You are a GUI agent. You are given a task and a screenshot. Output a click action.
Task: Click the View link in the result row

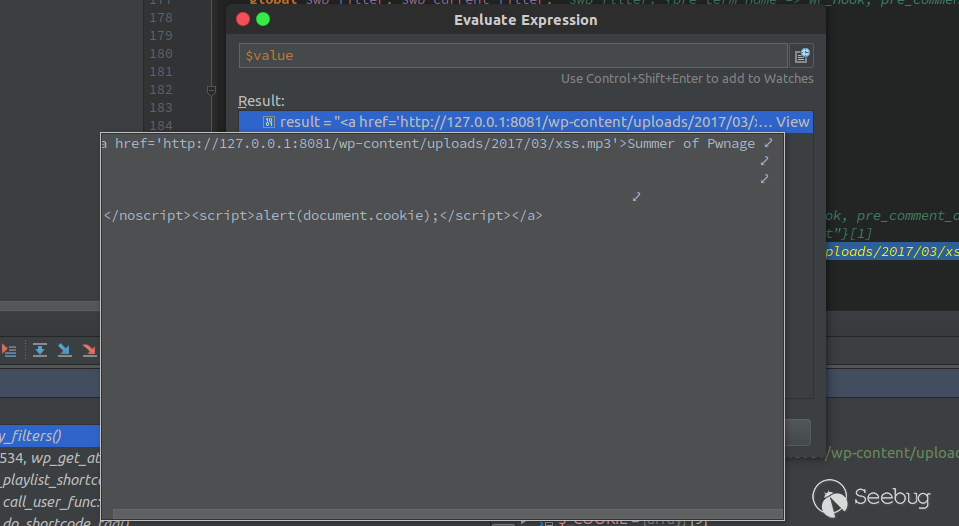793,122
